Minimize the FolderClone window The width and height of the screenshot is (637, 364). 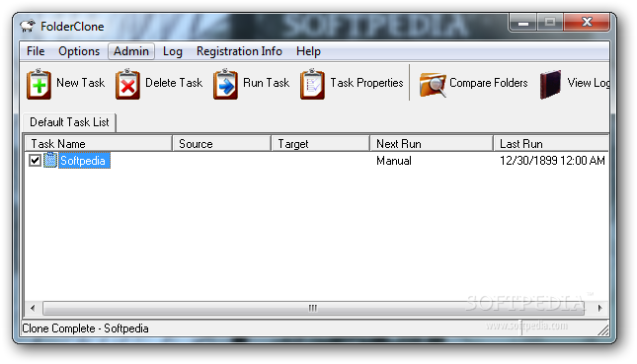pos(523,23)
